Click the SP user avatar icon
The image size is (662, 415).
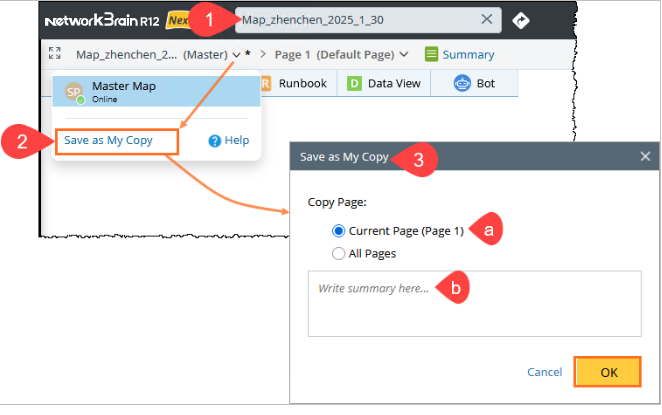point(74,92)
